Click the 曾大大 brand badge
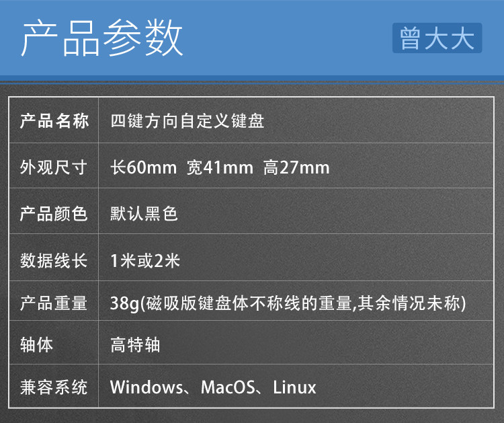Viewport: 504px width, 423px height. point(437,38)
